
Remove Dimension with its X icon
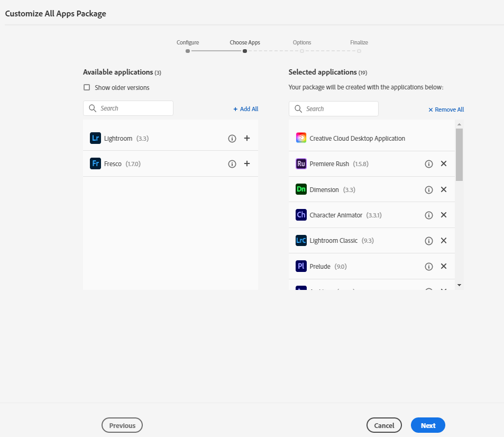[x=443, y=189]
